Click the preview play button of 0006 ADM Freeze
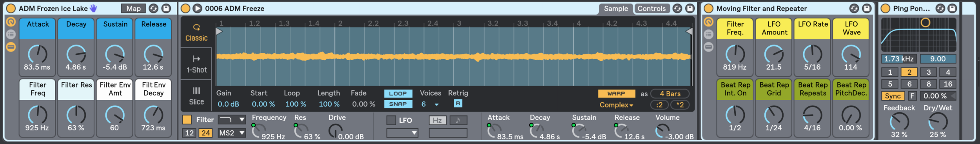This screenshot has width=980, height=144. [197, 8]
